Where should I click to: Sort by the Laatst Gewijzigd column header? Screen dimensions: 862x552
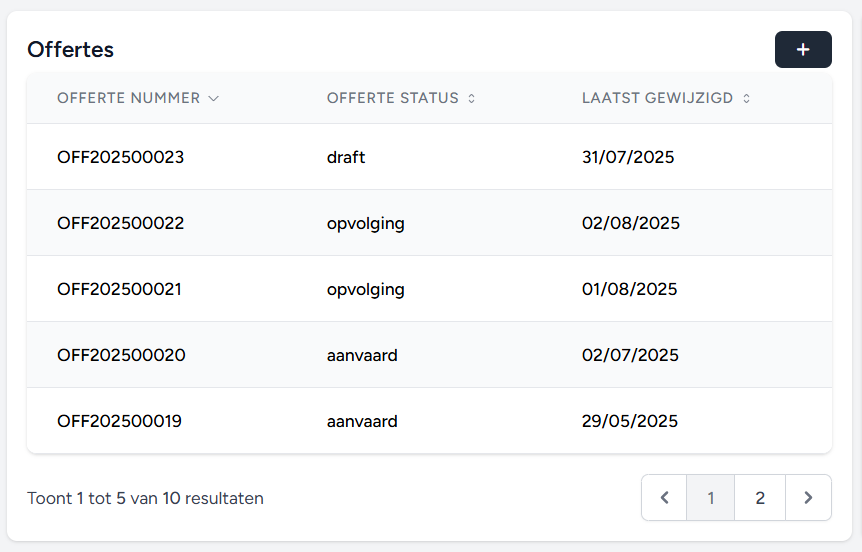[657, 99]
